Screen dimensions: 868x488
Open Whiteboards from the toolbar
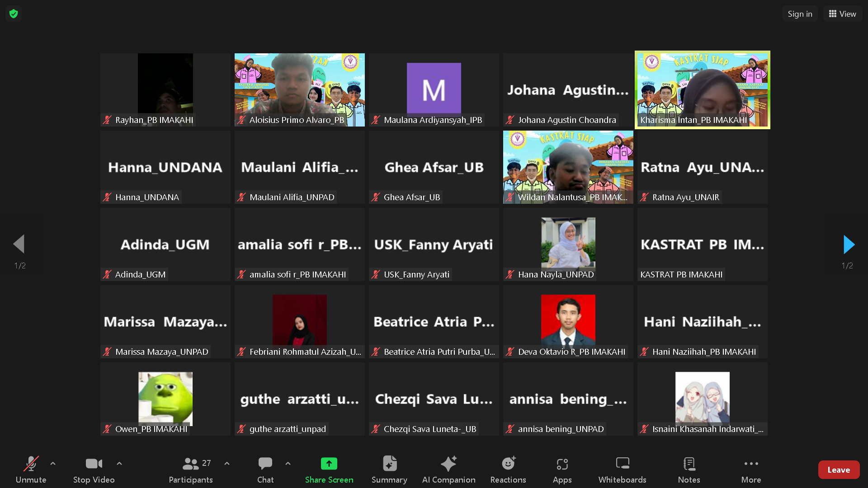pyautogui.click(x=622, y=464)
